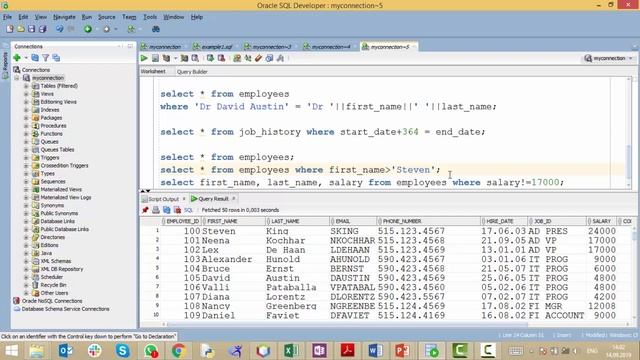This screenshot has width=640, height=360.
Task: Click the refresh icon in Query Result toolbar
Action: pos(167,210)
